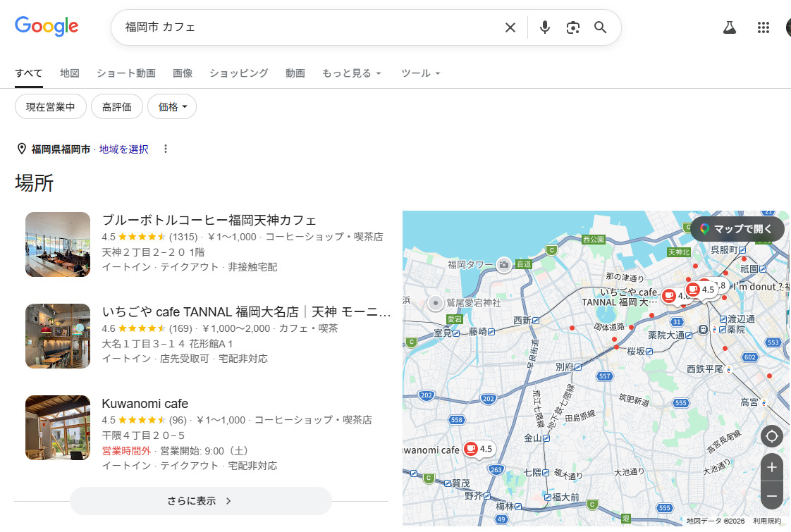This screenshot has height=532, width=791.
Task: Toggle the 現在営業中 filter chip
Action: click(51, 107)
